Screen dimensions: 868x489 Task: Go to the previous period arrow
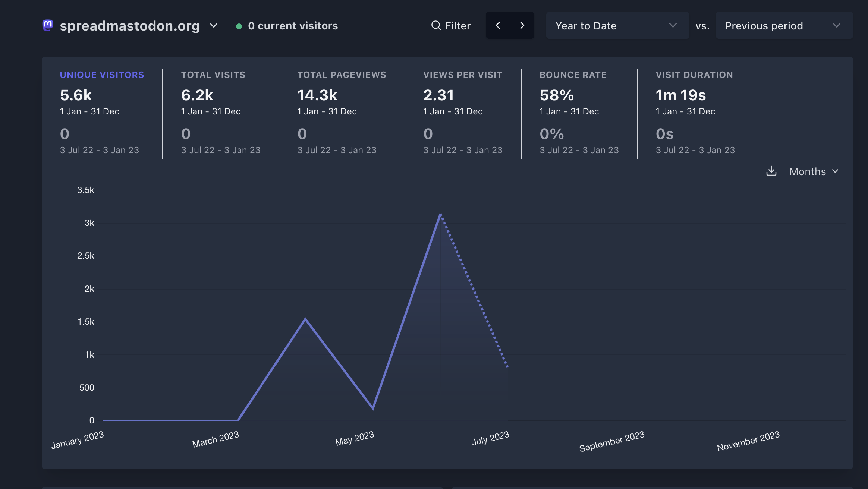pyautogui.click(x=498, y=25)
